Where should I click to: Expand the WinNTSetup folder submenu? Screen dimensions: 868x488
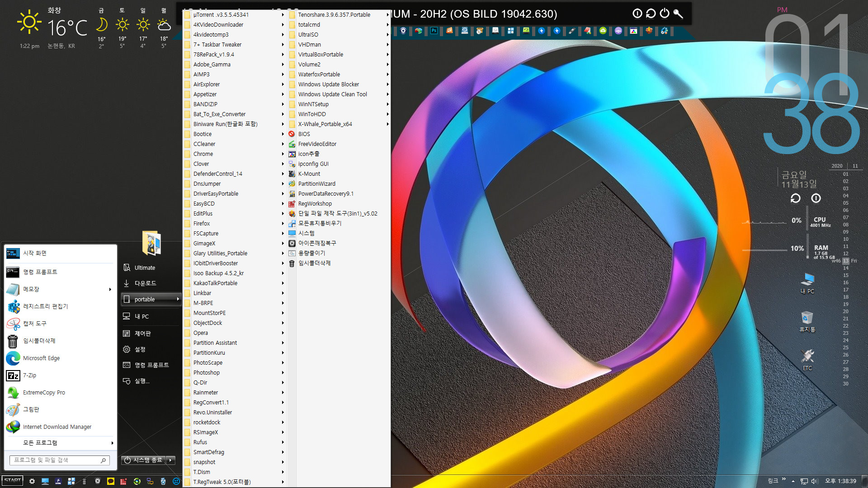coord(338,104)
